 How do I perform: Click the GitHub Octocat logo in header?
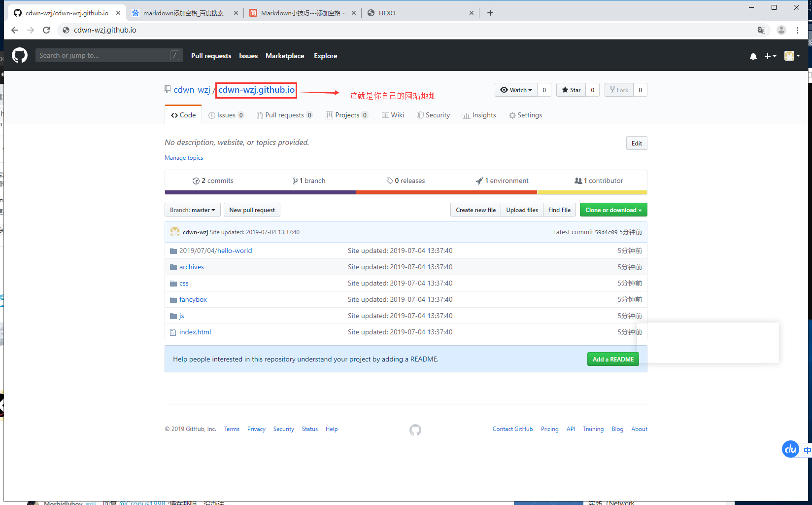point(20,55)
